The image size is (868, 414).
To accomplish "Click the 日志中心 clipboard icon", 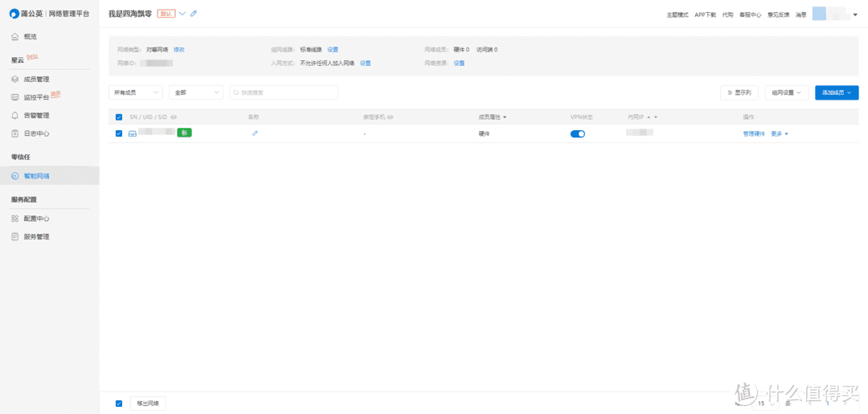I will [15, 133].
